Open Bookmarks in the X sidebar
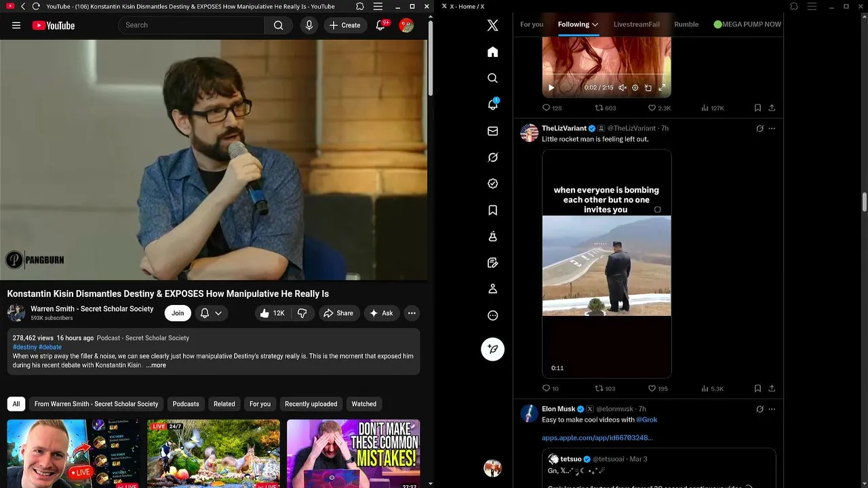This screenshot has height=488, width=868. [x=493, y=210]
